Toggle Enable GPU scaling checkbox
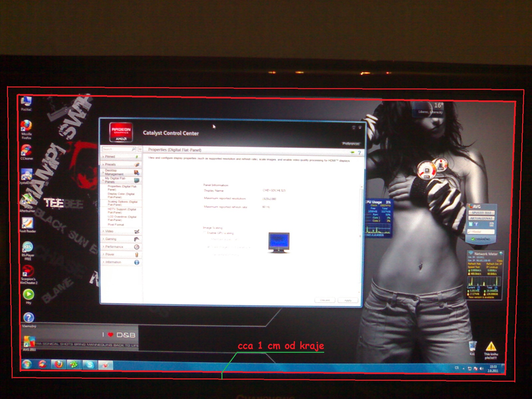The width and height of the screenshot is (532, 399). (x=205, y=232)
